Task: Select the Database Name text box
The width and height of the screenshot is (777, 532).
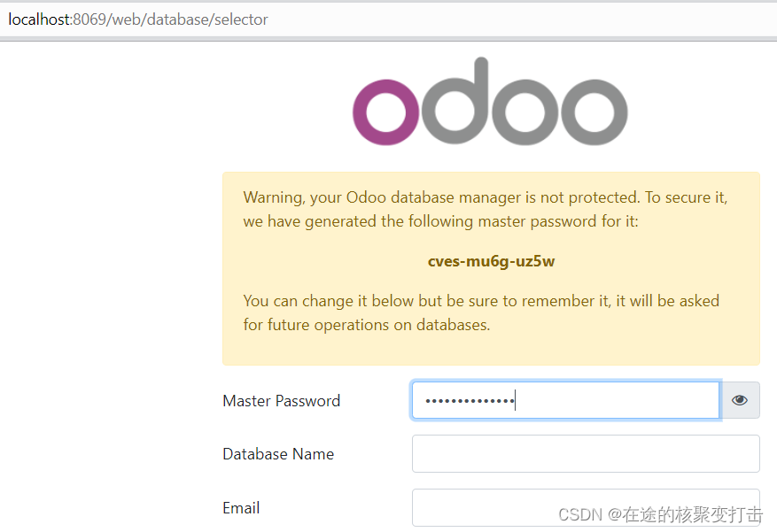Action: [x=586, y=454]
